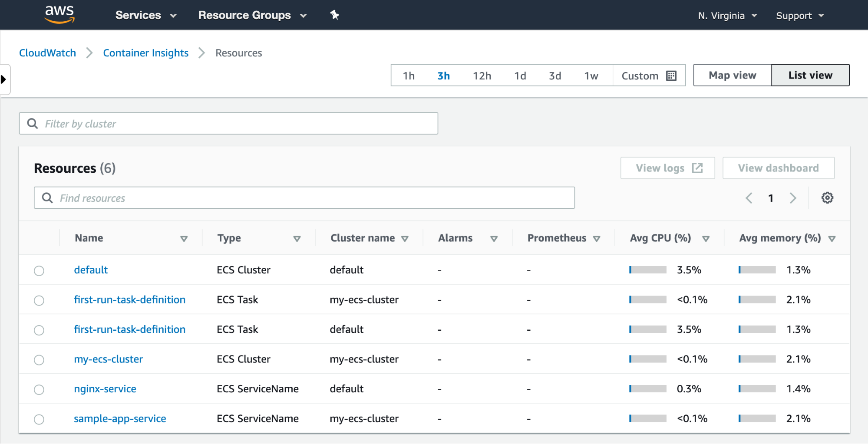Switch to Map view tab
Image resolution: width=868 pixels, height=444 pixels.
pos(731,75)
